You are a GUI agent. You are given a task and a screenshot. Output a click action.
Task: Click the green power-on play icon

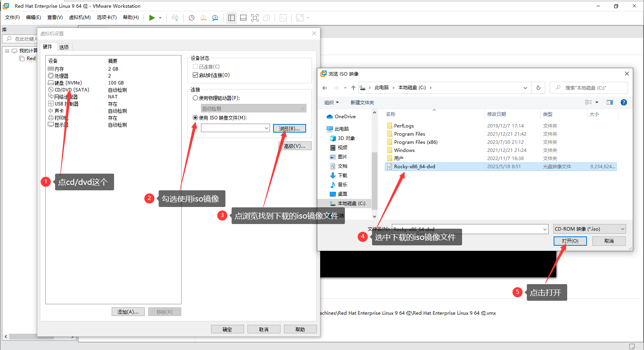tap(152, 18)
